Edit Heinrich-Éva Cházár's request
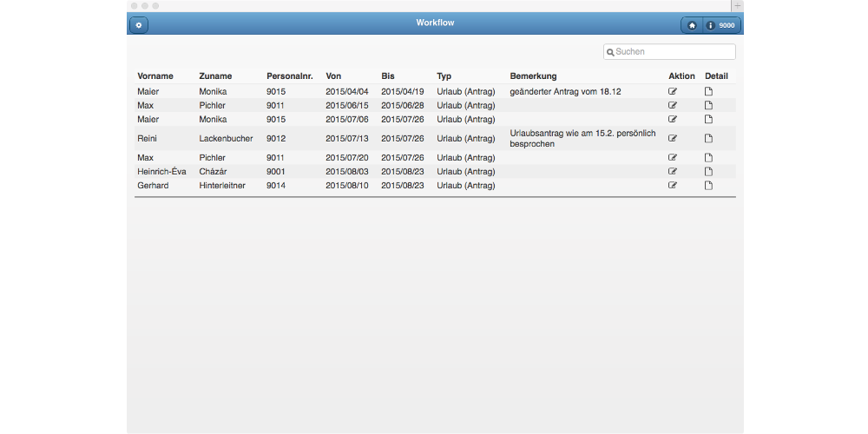This screenshot has height=434, width=868. click(673, 171)
